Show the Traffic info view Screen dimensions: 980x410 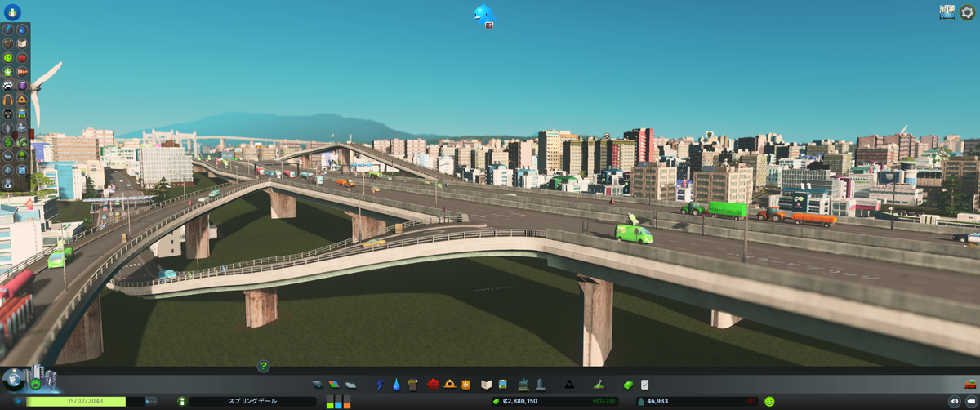[8, 85]
